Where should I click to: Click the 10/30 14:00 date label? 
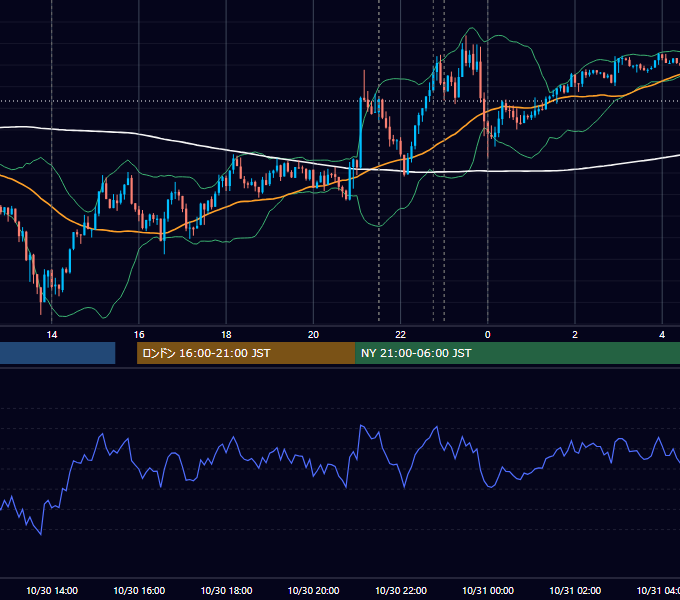click(52, 590)
